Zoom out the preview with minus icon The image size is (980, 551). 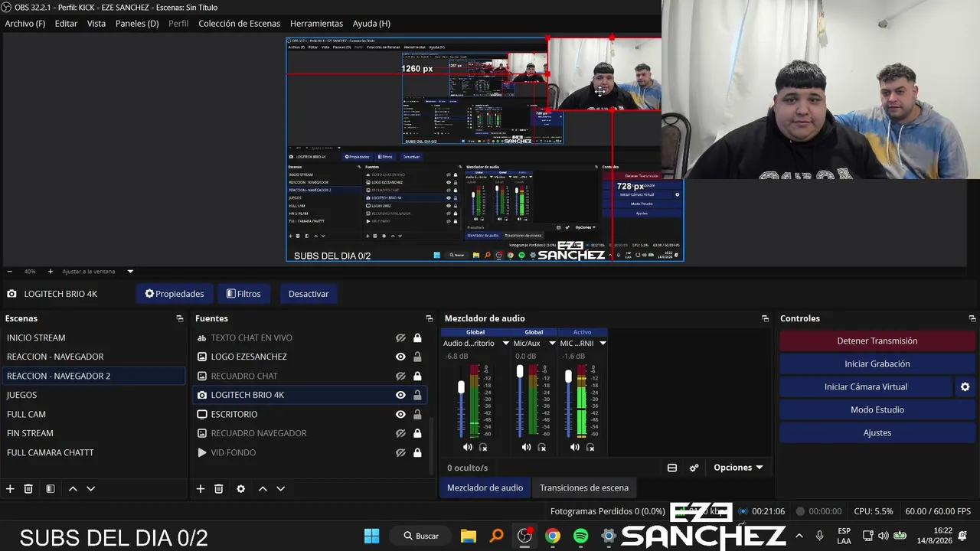tap(9, 271)
